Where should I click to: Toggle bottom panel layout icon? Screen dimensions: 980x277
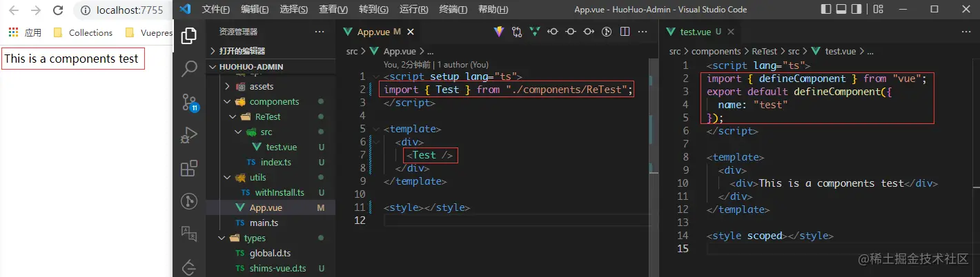click(841, 10)
